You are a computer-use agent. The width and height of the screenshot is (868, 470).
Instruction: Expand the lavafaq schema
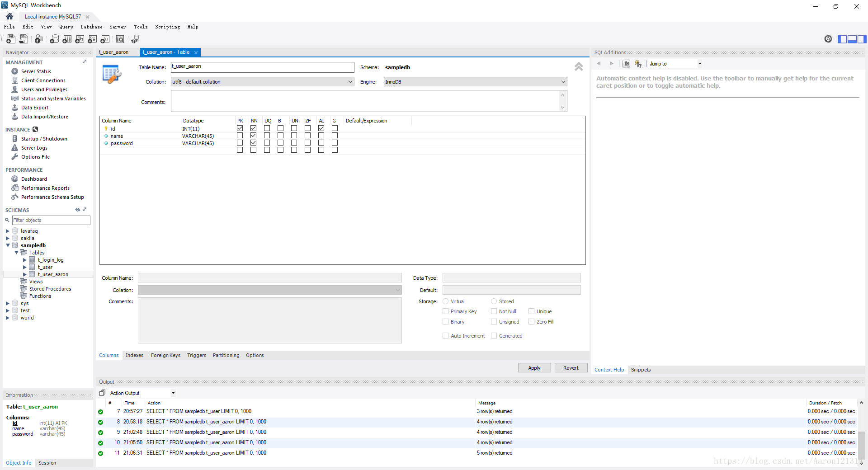click(x=7, y=231)
